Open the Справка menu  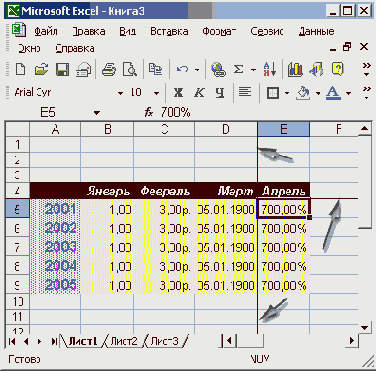coord(75,49)
